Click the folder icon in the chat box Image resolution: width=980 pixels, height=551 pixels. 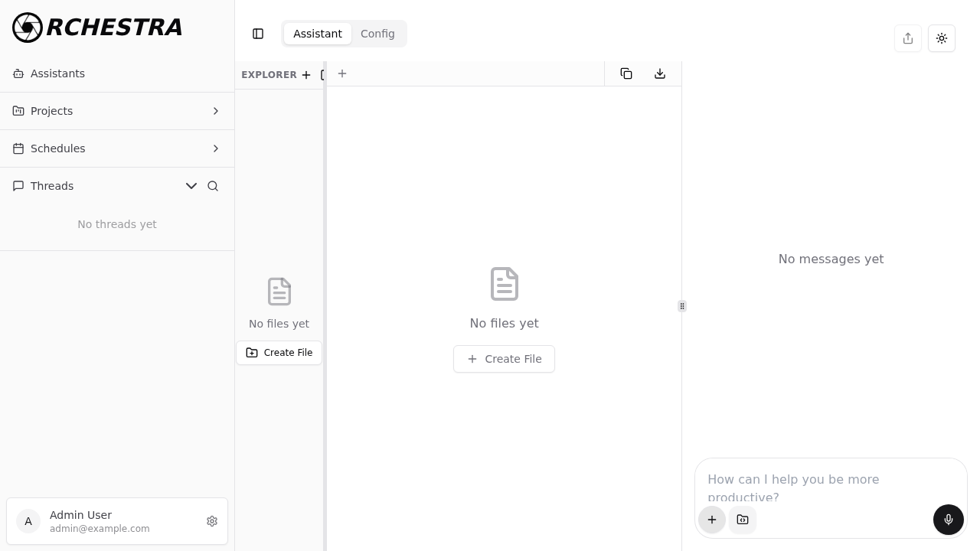(x=743, y=520)
